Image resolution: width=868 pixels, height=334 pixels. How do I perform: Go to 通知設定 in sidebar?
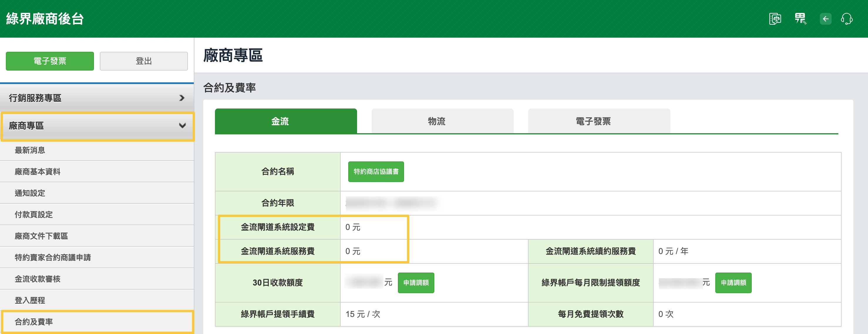click(30, 193)
